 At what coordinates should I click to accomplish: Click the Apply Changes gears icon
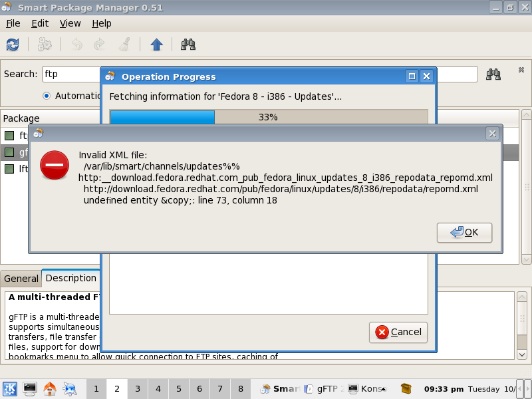[x=45, y=45]
